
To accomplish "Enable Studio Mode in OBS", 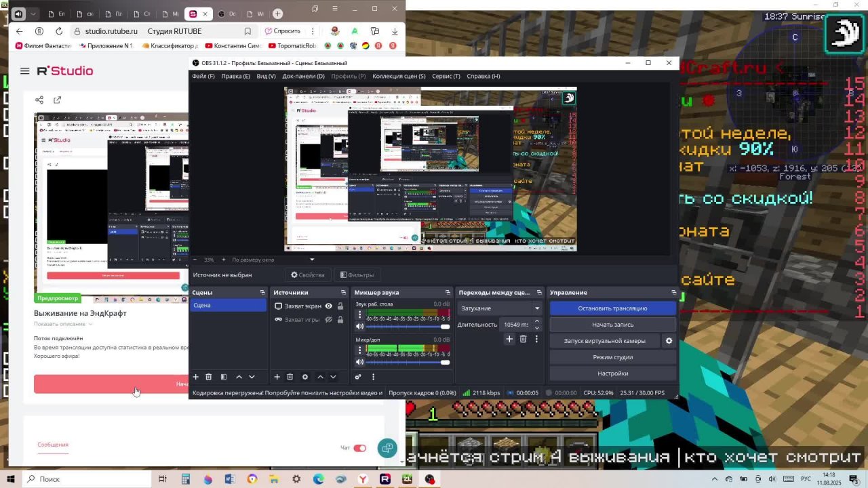I will (612, 357).
